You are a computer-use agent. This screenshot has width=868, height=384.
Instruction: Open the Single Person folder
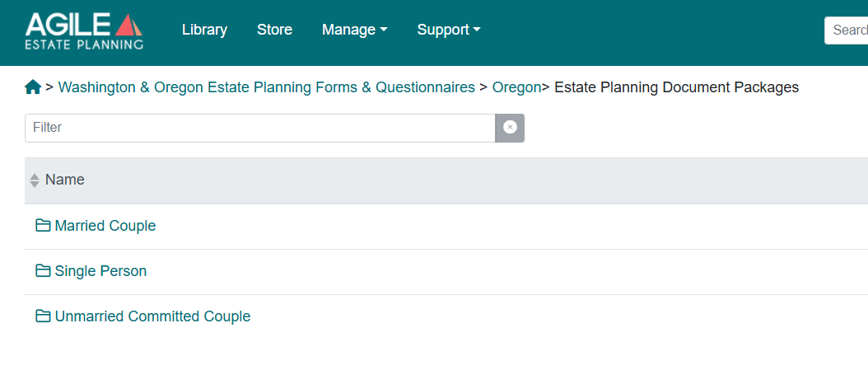coord(100,271)
